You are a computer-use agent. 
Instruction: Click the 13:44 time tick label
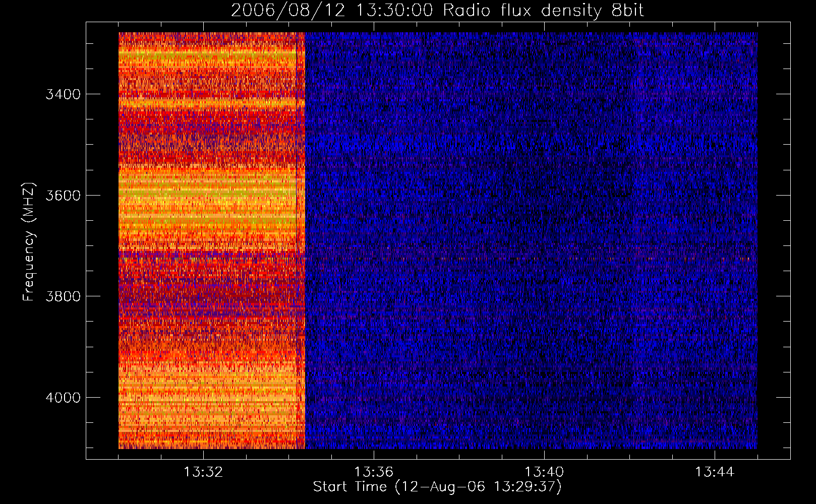715,472
